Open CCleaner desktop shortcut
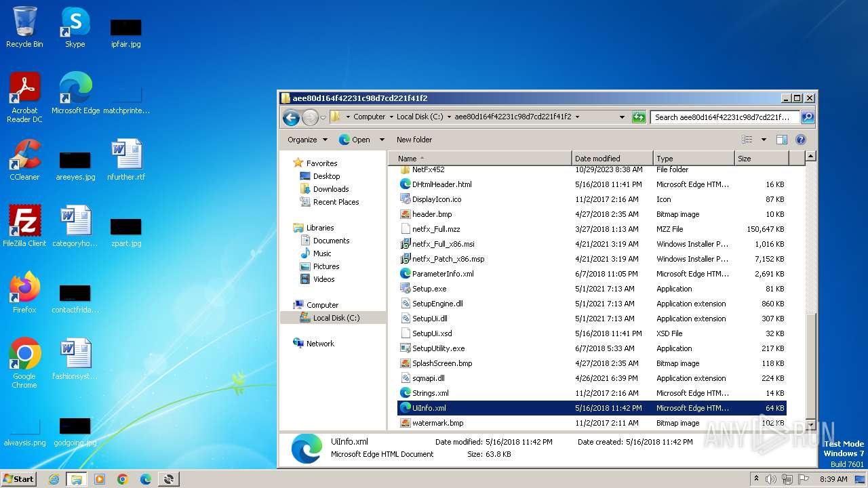868x488 pixels. pyautogui.click(x=24, y=160)
